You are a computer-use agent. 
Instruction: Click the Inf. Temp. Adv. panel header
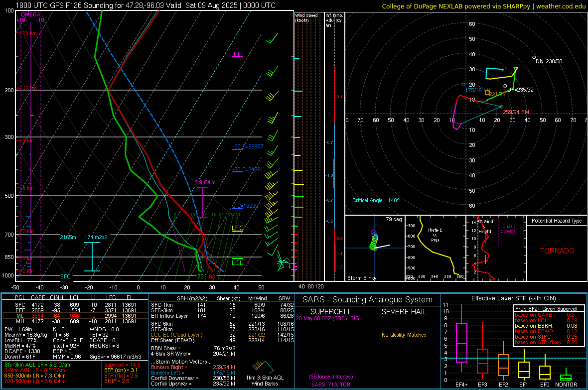pyautogui.click(x=334, y=20)
